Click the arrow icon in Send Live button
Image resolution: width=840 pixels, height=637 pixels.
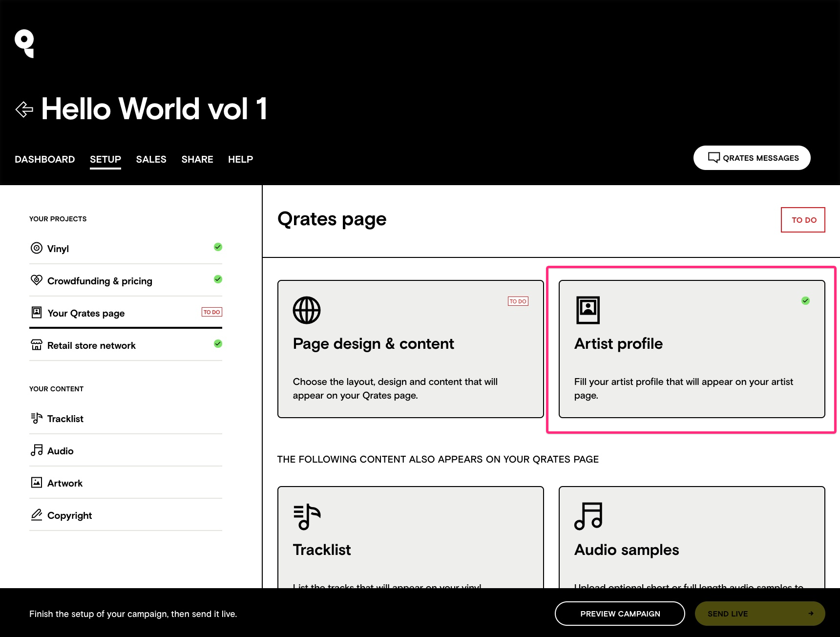tap(811, 614)
